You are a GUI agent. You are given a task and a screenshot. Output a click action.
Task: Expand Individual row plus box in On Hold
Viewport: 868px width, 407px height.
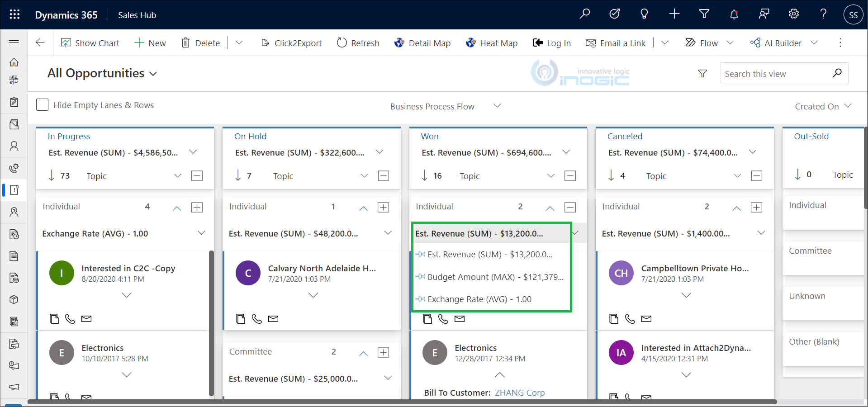pyautogui.click(x=384, y=207)
